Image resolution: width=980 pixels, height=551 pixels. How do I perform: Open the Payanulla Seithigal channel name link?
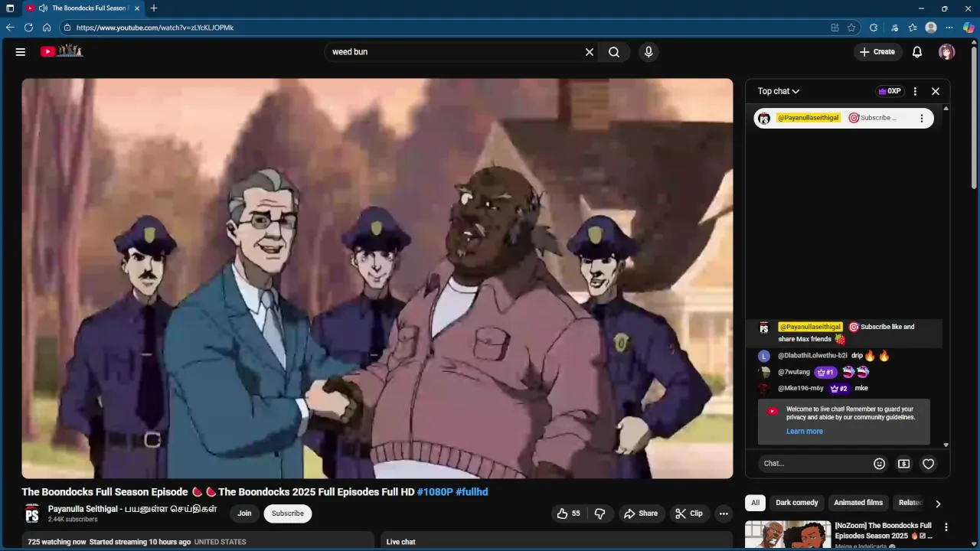tap(132, 509)
